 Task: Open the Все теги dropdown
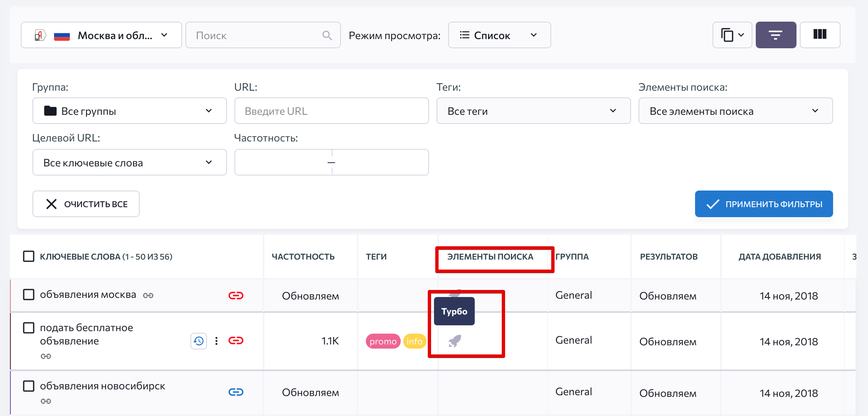point(533,111)
